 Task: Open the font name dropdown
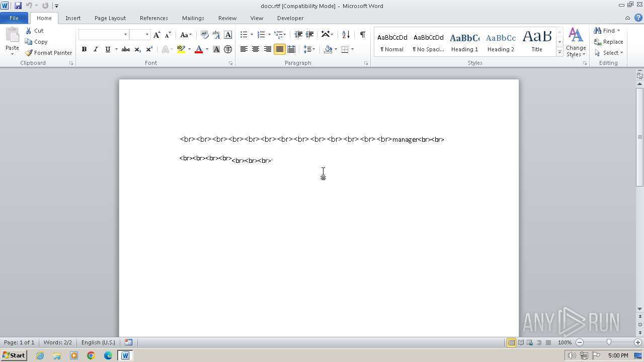(x=125, y=35)
